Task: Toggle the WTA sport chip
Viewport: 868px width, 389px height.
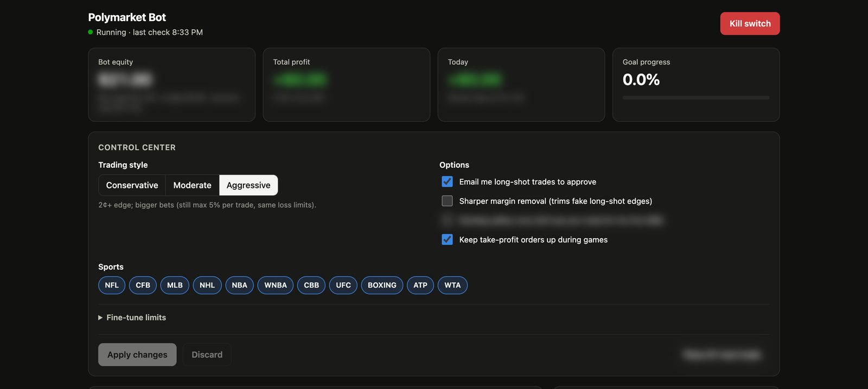Action: (452, 285)
